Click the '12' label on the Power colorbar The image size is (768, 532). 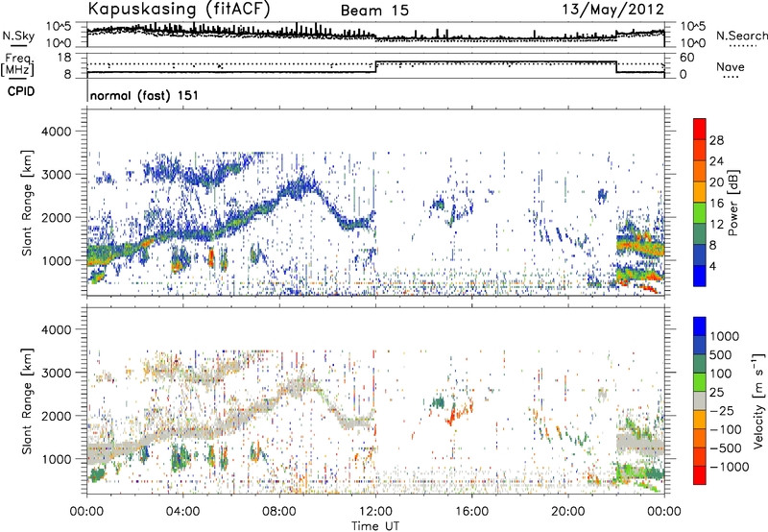pos(716,225)
